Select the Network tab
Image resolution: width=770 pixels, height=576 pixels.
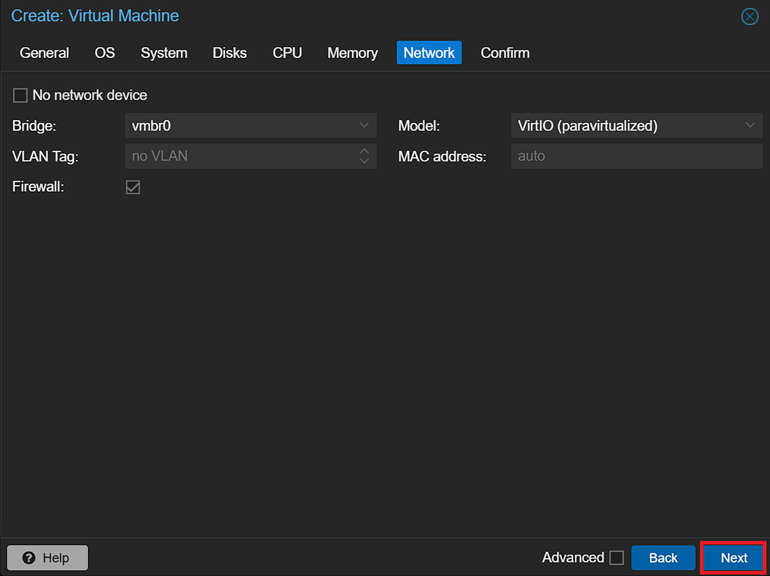[429, 53]
